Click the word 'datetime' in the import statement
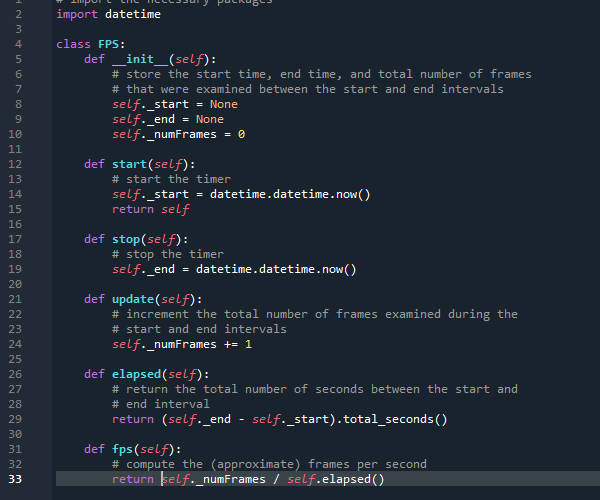This screenshot has width=600, height=500. point(133,14)
